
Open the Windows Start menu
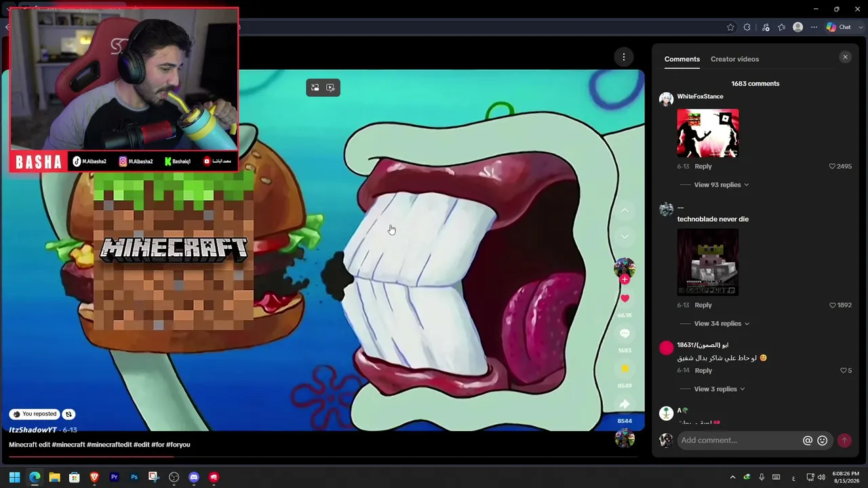[x=14, y=477]
